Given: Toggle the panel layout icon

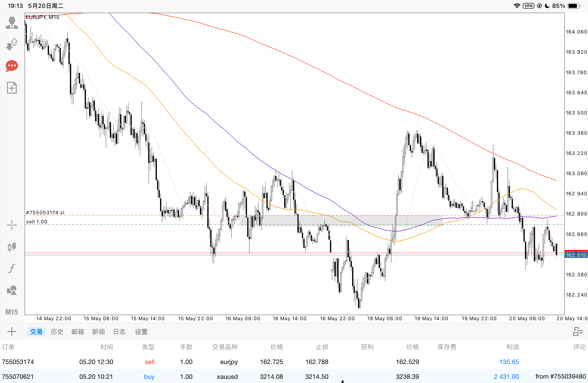Looking at the screenshot, I should click(x=577, y=332).
